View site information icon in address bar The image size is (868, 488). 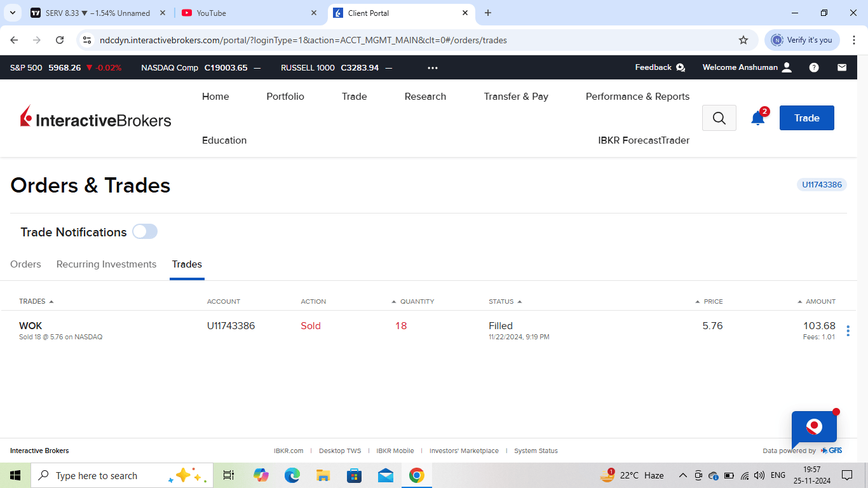pyautogui.click(x=88, y=40)
